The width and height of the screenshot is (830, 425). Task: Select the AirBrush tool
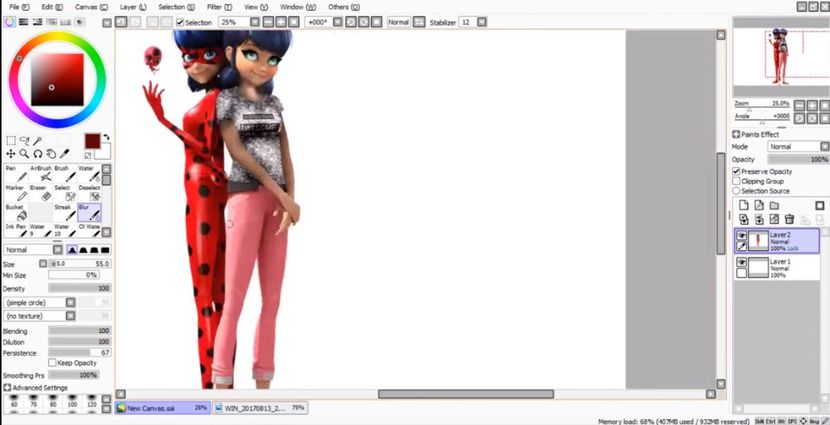[x=41, y=174]
